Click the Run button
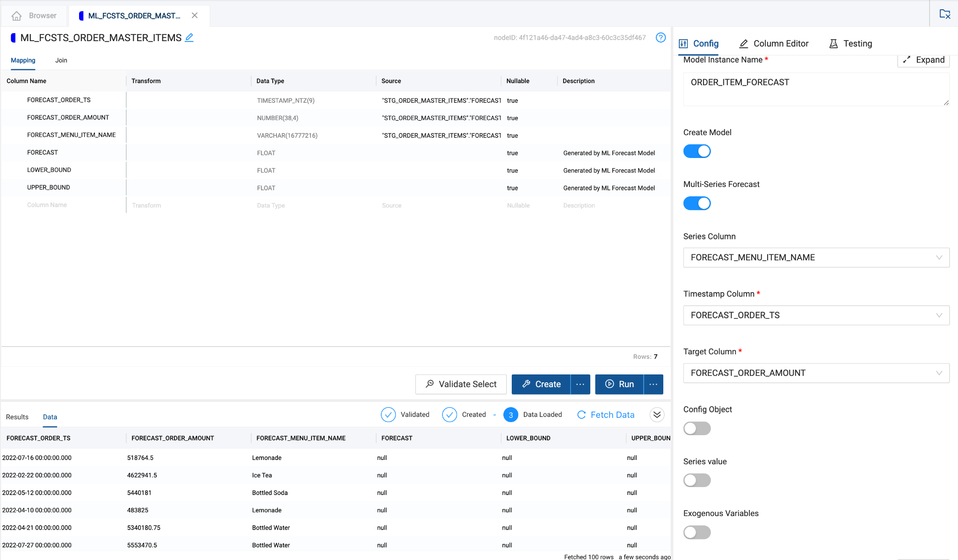Screen dimensions: 958x560 tap(619, 384)
